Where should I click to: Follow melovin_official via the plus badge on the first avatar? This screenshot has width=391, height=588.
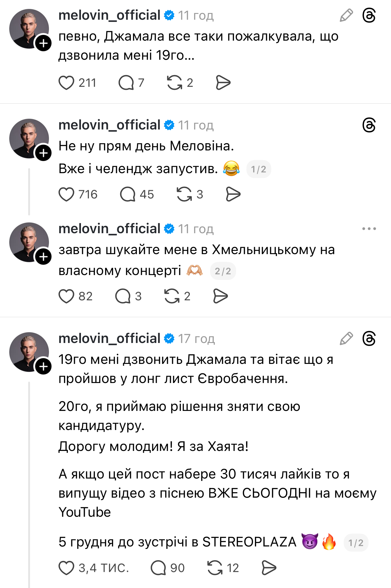tap(43, 43)
